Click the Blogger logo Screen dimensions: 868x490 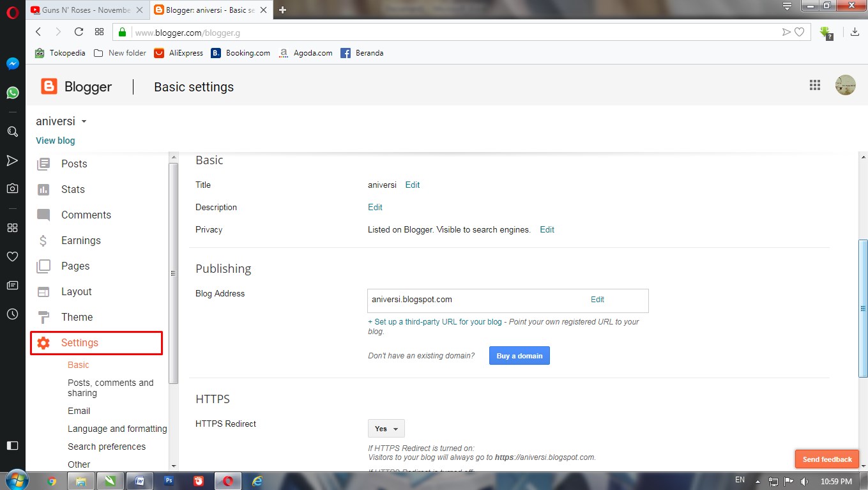pyautogui.click(x=76, y=87)
